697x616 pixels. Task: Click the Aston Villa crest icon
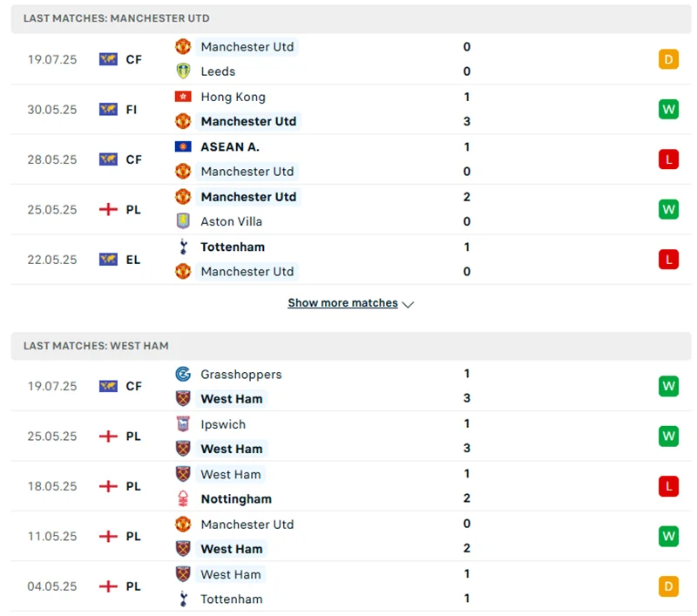[183, 221]
